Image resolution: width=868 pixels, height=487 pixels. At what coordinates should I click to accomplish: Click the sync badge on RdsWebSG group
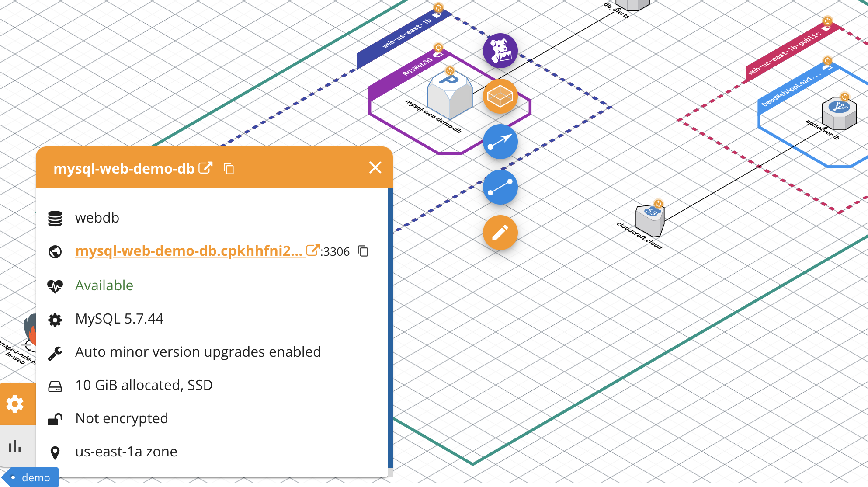(438, 47)
